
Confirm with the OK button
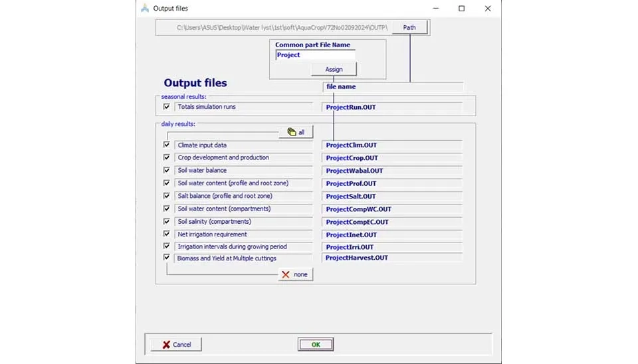coord(316,345)
